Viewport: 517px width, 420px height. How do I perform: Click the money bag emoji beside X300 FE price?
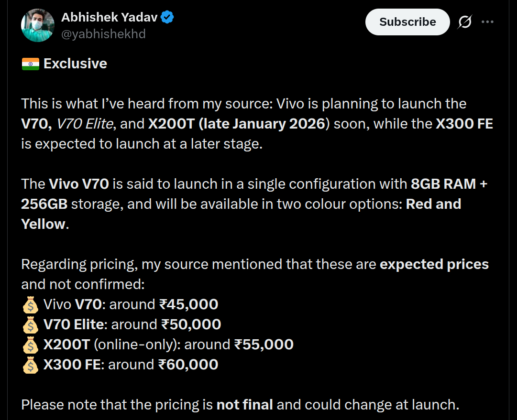click(x=30, y=365)
